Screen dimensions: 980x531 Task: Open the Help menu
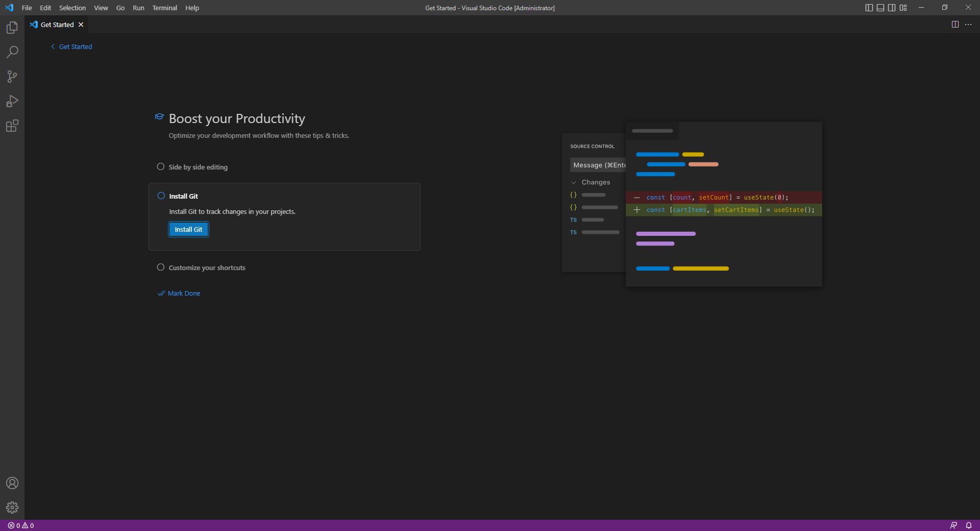point(192,8)
